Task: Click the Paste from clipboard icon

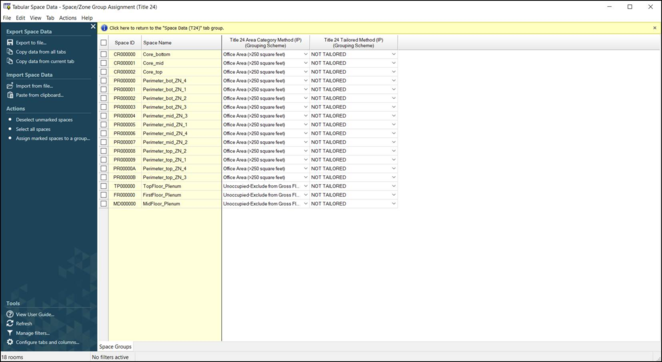Action: coord(10,95)
